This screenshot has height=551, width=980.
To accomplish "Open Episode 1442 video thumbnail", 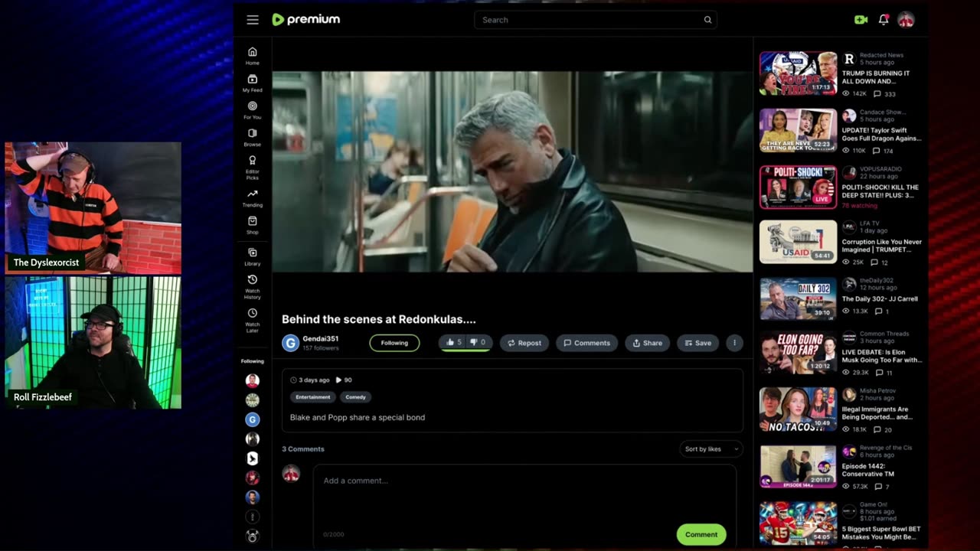I will pyautogui.click(x=798, y=466).
